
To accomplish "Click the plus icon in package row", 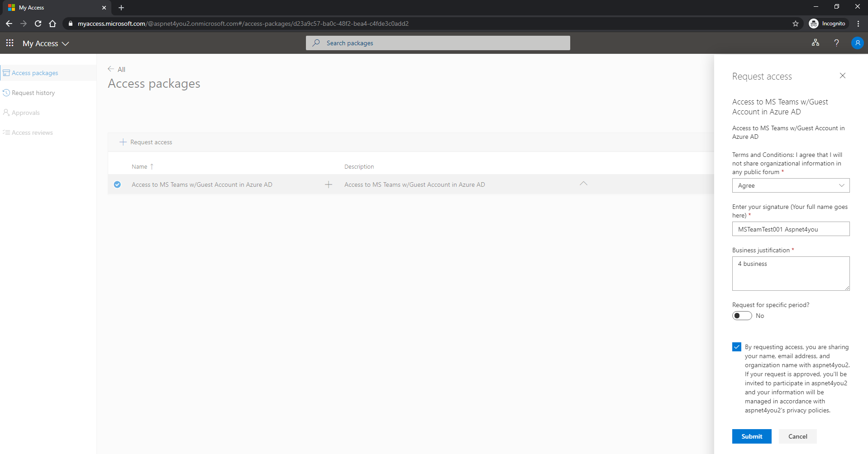I will (329, 184).
